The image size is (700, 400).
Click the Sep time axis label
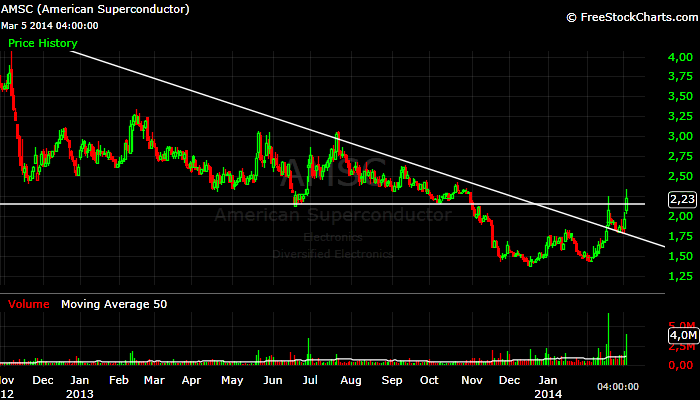[392, 380]
